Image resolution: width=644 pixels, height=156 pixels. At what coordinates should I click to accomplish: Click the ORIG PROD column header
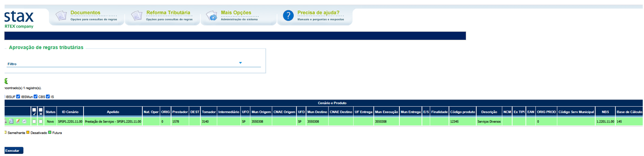(546, 112)
